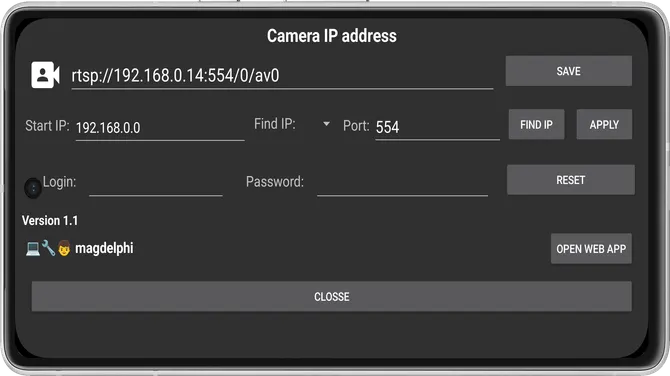Click the RESET button
Screen dimensions: 670x376
tap(570, 180)
